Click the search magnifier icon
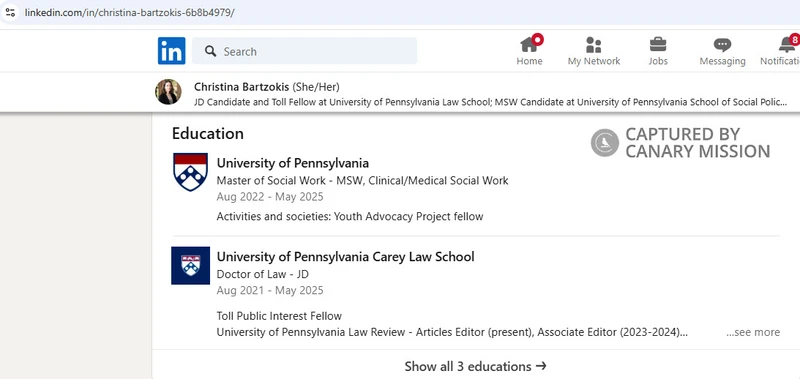The image size is (800, 379). point(210,51)
